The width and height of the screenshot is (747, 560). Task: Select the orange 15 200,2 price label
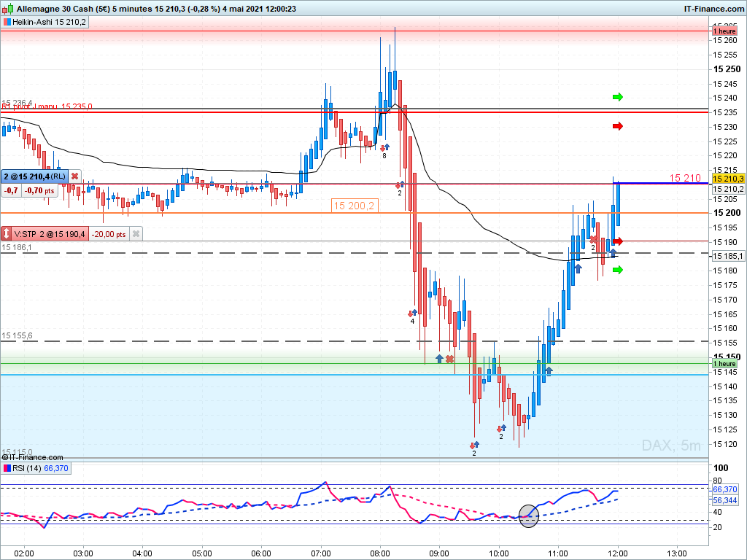point(355,206)
